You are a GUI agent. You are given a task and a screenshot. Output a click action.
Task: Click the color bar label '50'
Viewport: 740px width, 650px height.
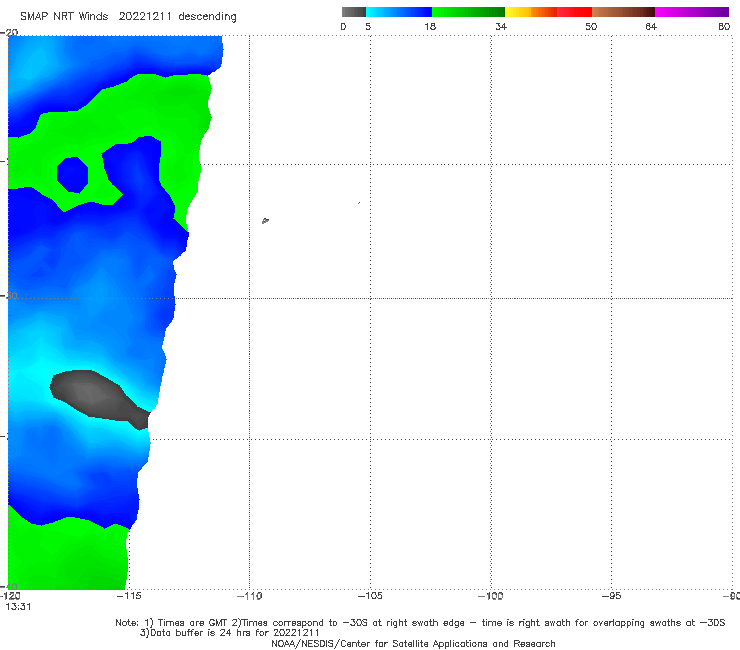(591, 27)
